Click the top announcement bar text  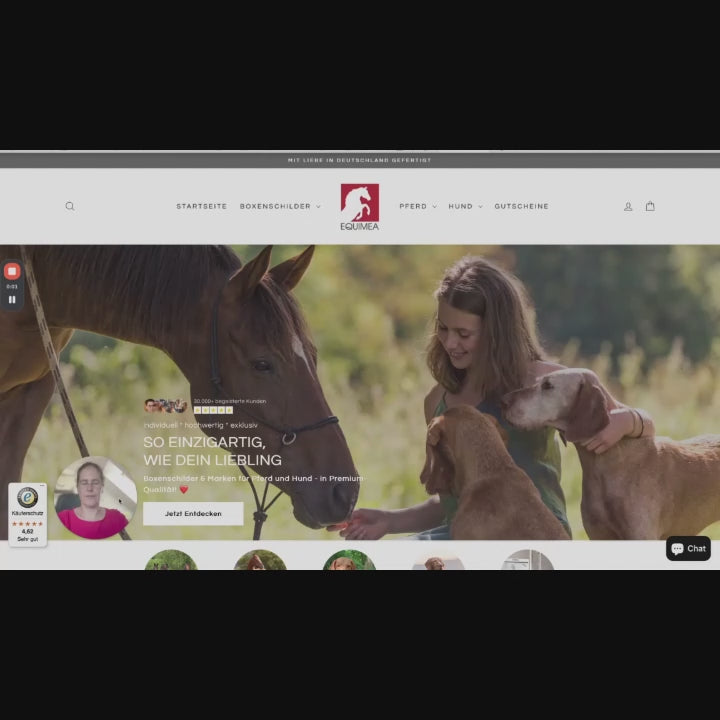click(x=359, y=160)
